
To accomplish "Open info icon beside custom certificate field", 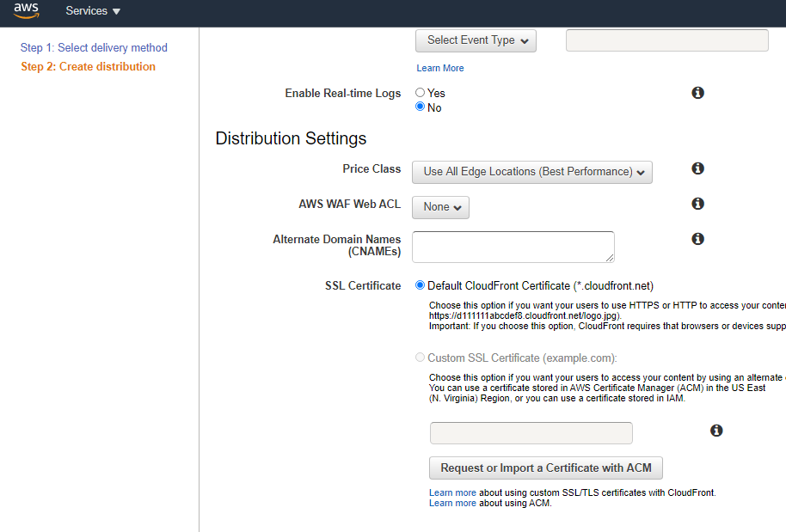I will point(716,431).
